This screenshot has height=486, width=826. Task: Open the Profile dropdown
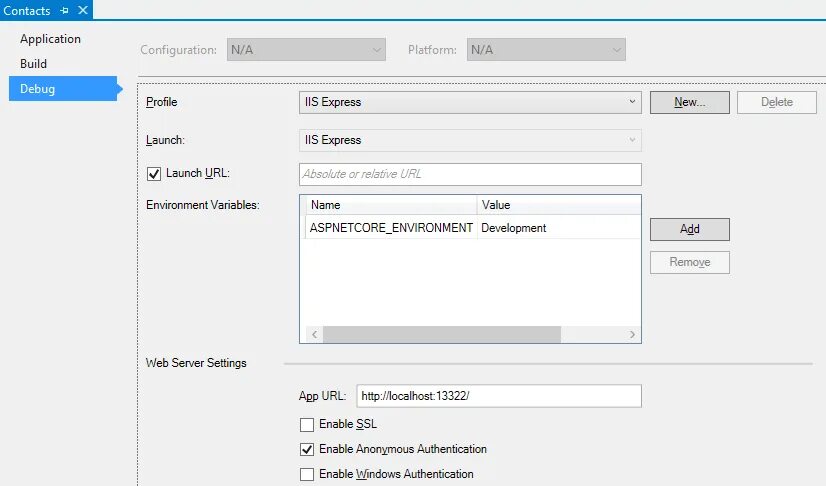click(470, 102)
